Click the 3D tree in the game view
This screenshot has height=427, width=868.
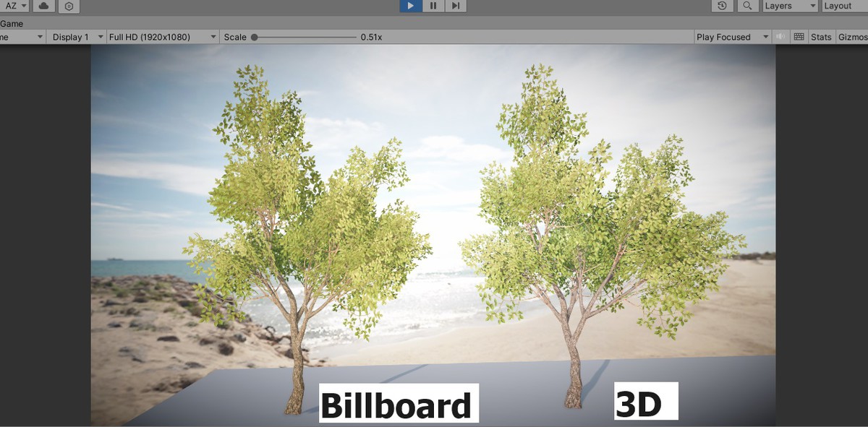pyautogui.click(x=603, y=236)
